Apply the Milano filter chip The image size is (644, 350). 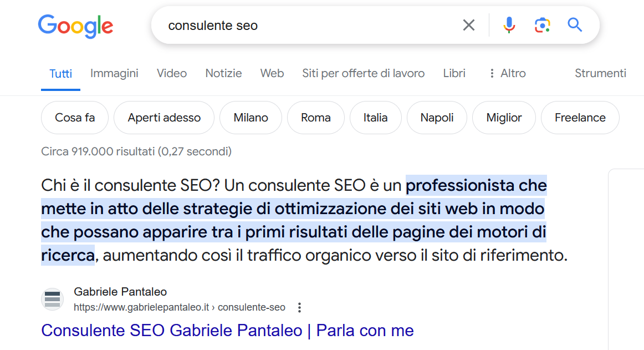click(251, 117)
